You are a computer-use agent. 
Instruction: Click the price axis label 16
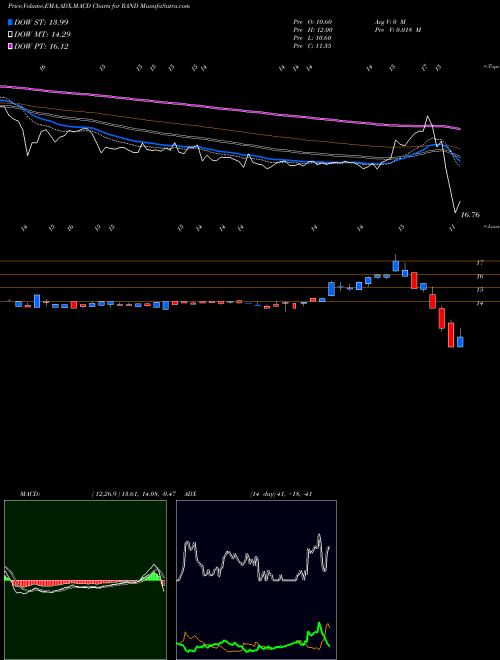(479, 277)
